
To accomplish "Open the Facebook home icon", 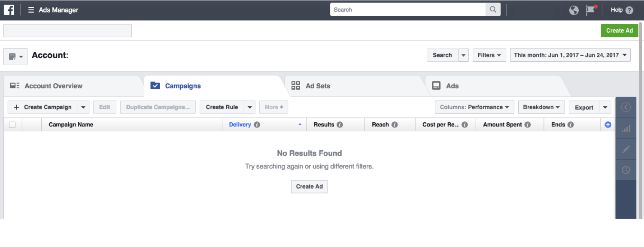I will tap(9, 9).
